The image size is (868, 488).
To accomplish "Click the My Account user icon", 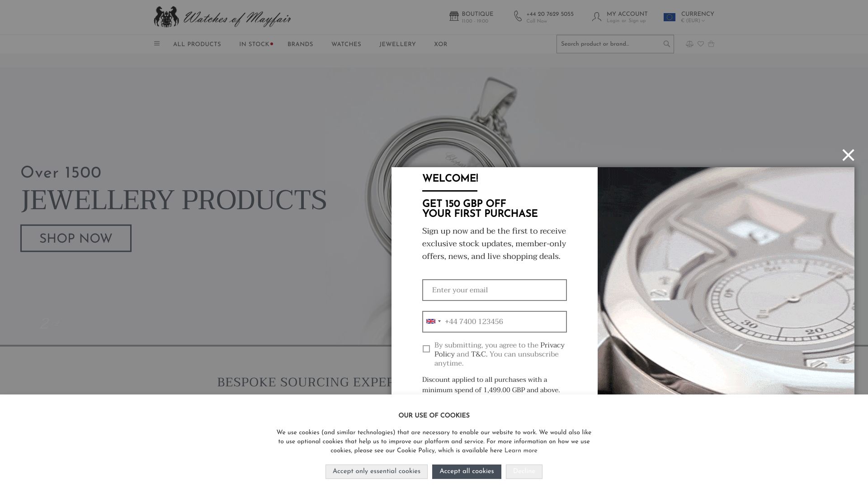I will (x=597, y=17).
